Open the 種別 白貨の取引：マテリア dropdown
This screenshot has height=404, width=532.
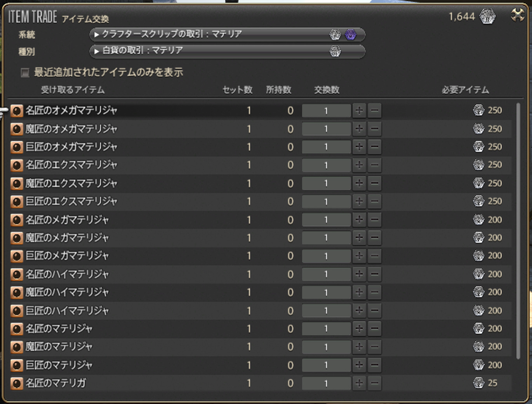227,51
